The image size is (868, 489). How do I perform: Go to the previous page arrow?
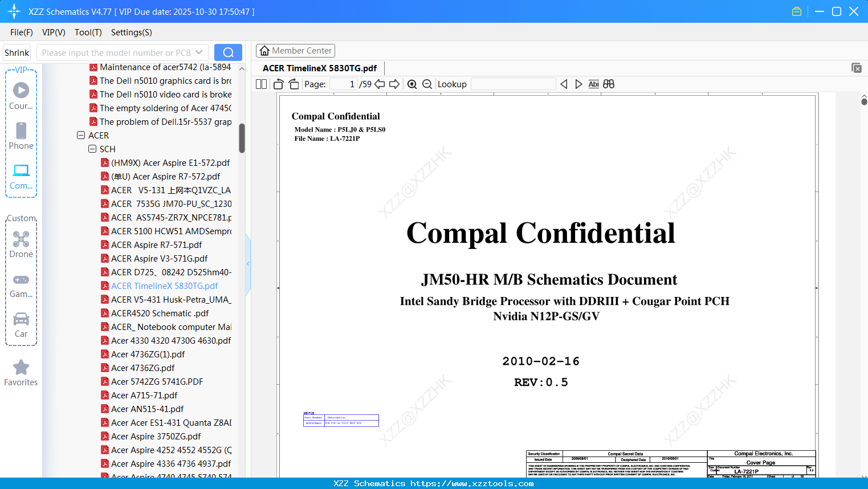(380, 84)
